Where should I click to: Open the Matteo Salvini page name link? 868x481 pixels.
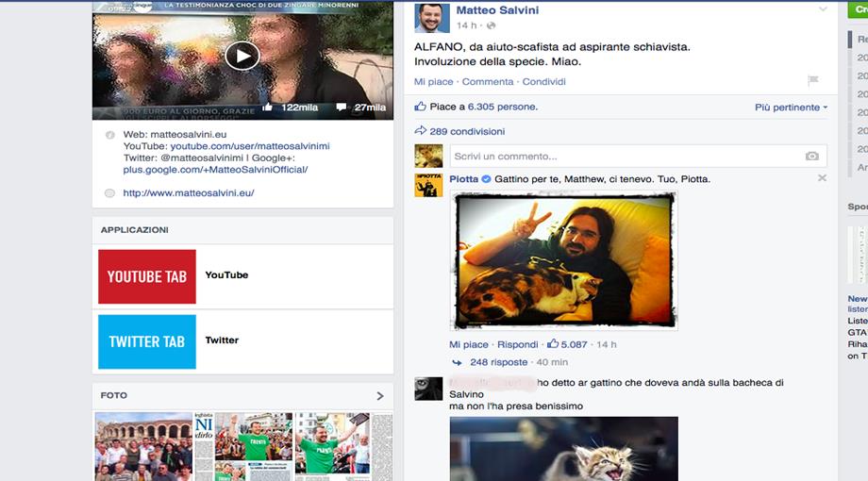[x=497, y=10]
